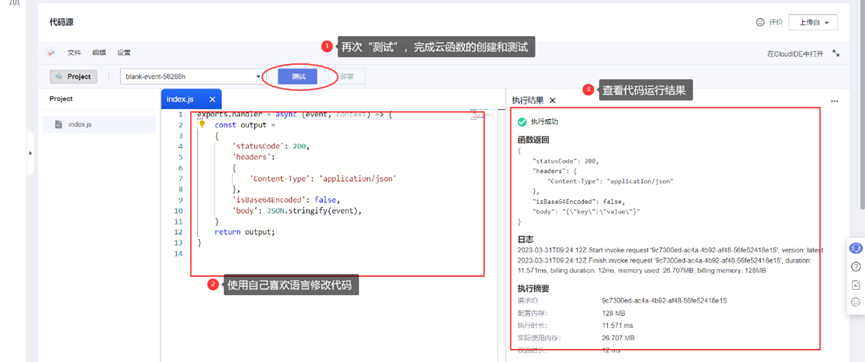
Task: Click request ID value 9c7300ed-ac4a-4b92-af48-56fe52418e15
Action: [664, 301]
